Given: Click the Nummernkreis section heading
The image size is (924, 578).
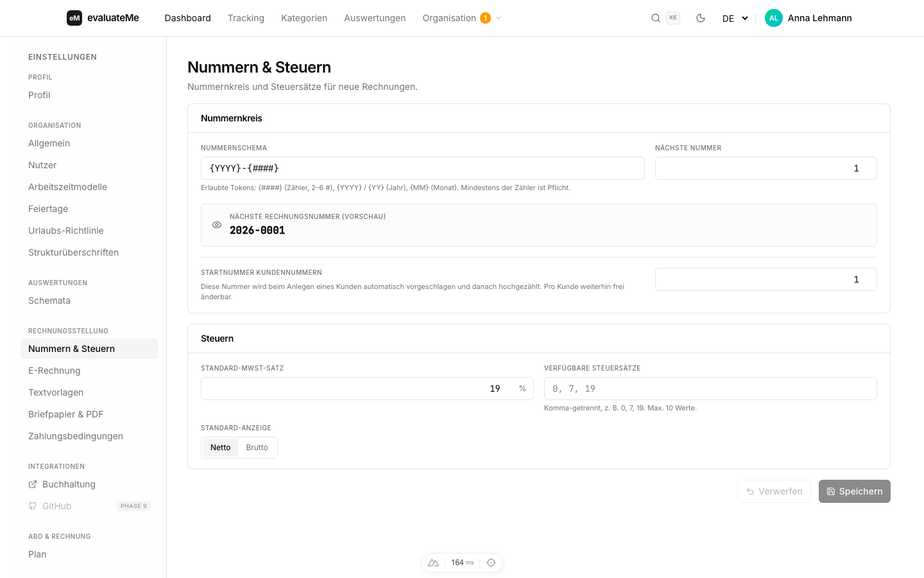Looking at the screenshot, I should [x=232, y=118].
